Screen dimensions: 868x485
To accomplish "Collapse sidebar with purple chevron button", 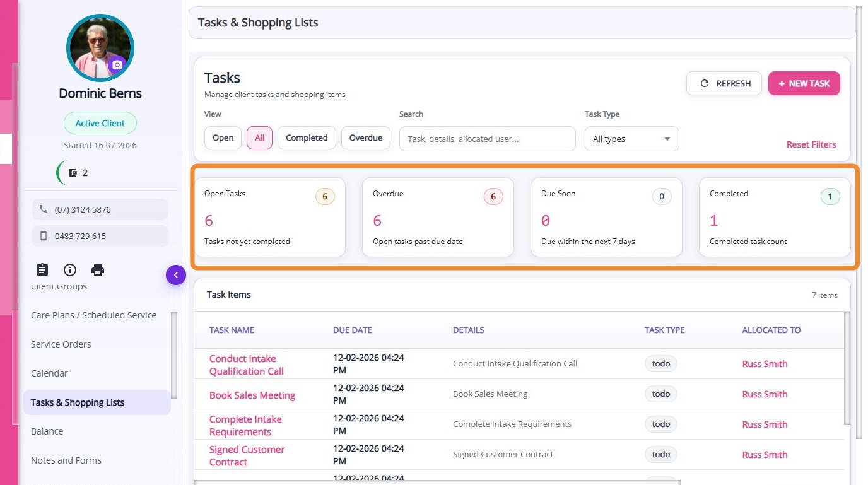I will (176, 275).
